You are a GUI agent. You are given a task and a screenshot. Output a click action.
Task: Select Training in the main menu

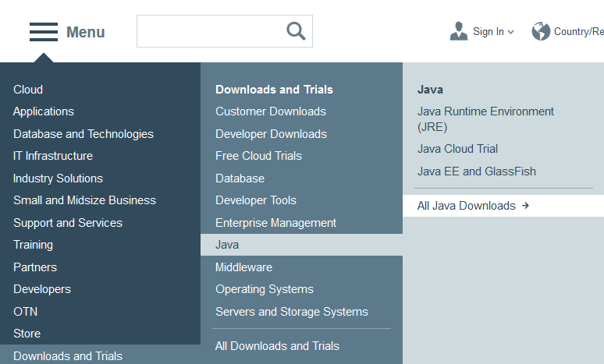coord(33,245)
